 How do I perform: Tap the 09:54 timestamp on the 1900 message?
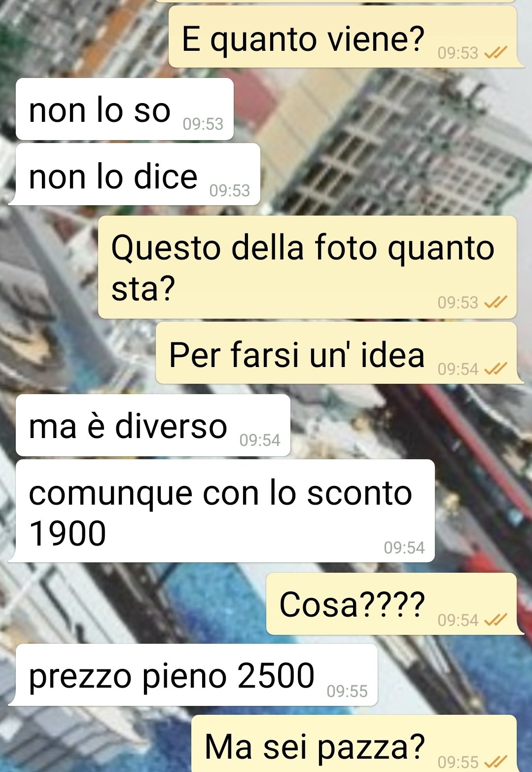(404, 548)
